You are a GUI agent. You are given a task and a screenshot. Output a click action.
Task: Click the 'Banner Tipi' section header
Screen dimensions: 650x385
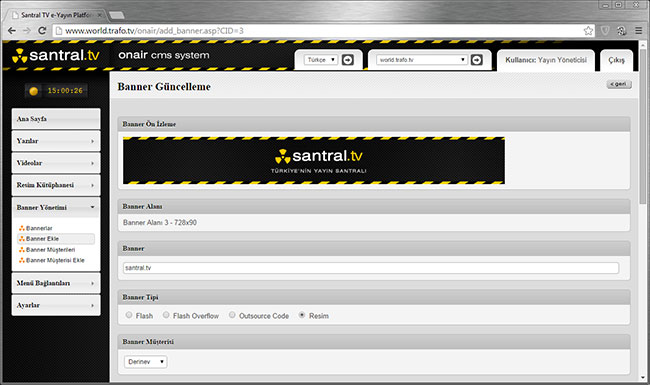click(x=374, y=297)
